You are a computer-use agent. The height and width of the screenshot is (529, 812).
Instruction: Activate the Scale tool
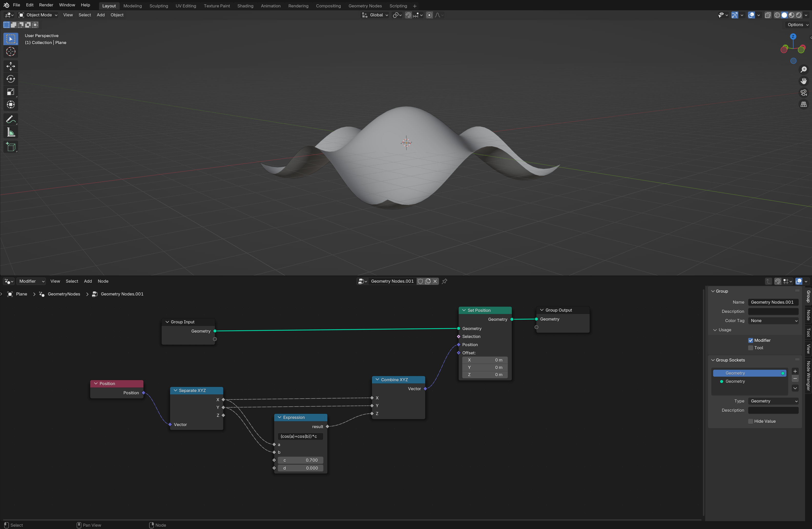point(11,92)
